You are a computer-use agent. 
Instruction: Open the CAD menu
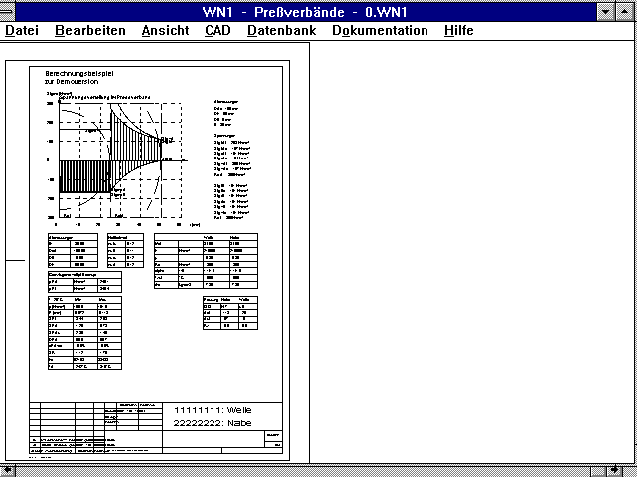(x=217, y=30)
